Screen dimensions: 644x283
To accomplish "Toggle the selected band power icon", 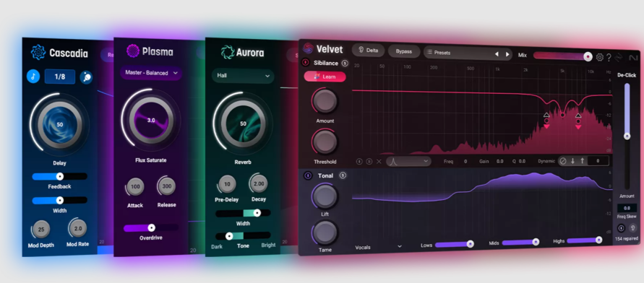I will (x=359, y=162).
